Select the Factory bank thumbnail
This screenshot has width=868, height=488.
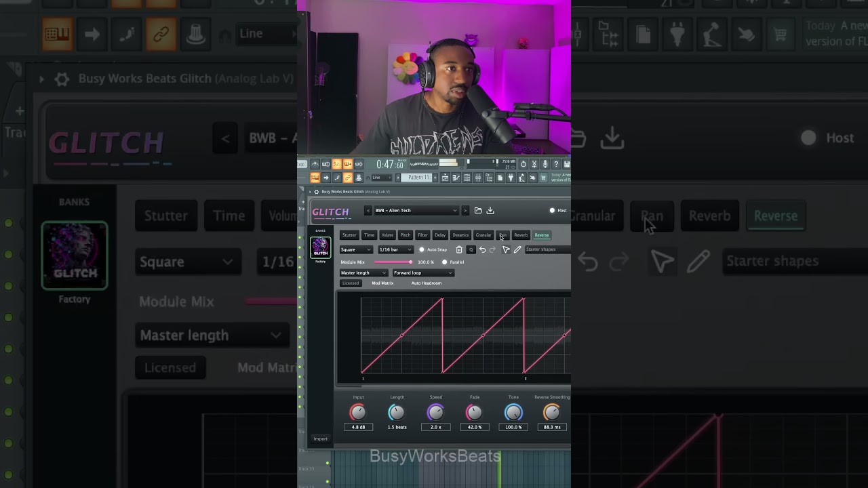coord(321,247)
